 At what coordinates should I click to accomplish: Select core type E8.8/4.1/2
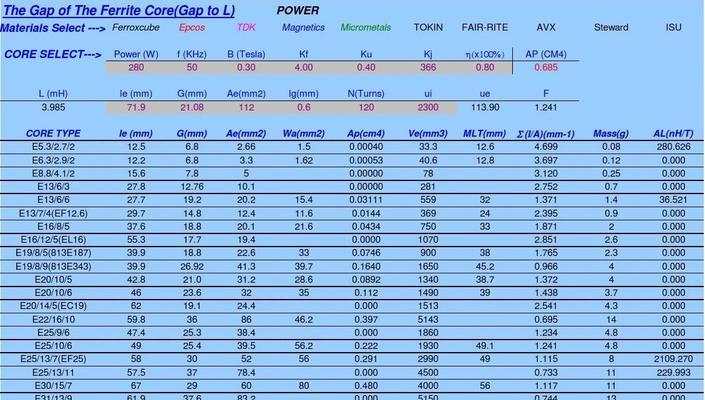pyautogui.click(x=53, y=173)
